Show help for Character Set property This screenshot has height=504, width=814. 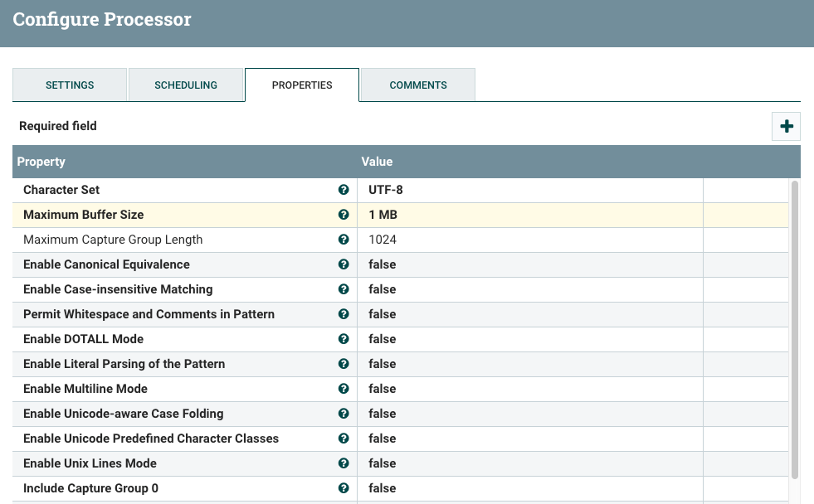pos(344,190)
